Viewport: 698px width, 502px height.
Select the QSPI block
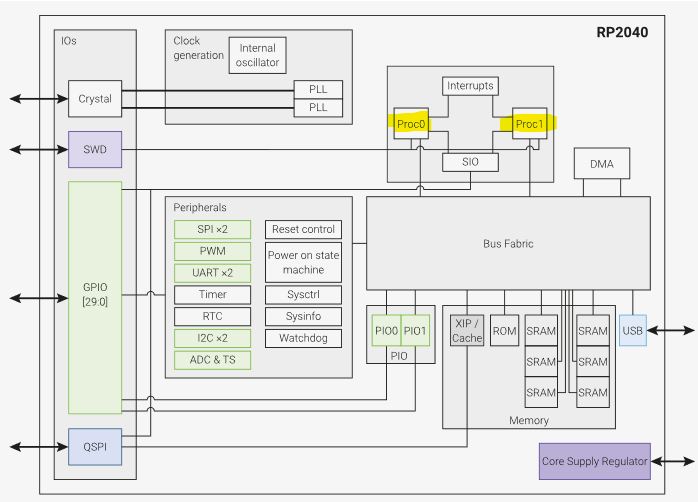point(95,447)
